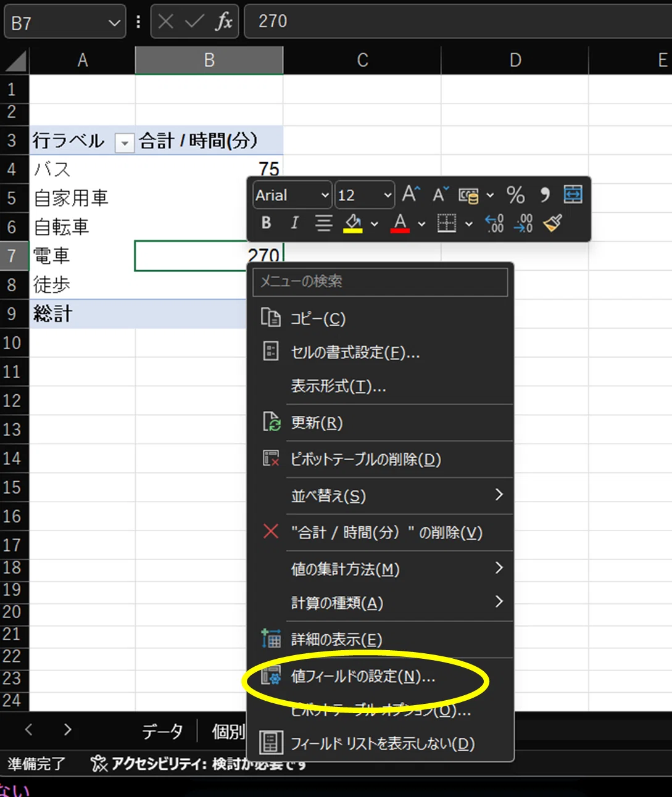Choose ピボットテーブルの削除(D) menu item
This screenshot has width=672, height=797.
[380, 459]
